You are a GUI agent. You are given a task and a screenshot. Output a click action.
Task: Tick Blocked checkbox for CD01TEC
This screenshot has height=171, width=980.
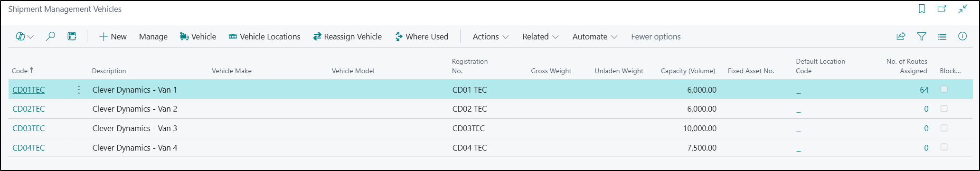click(944, 89)
